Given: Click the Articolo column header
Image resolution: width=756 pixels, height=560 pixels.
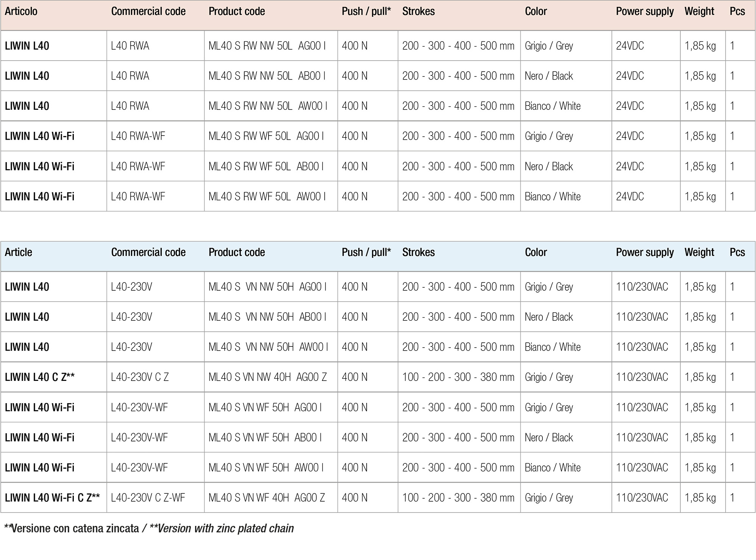Looking at the screenshot, I should 21,11.
